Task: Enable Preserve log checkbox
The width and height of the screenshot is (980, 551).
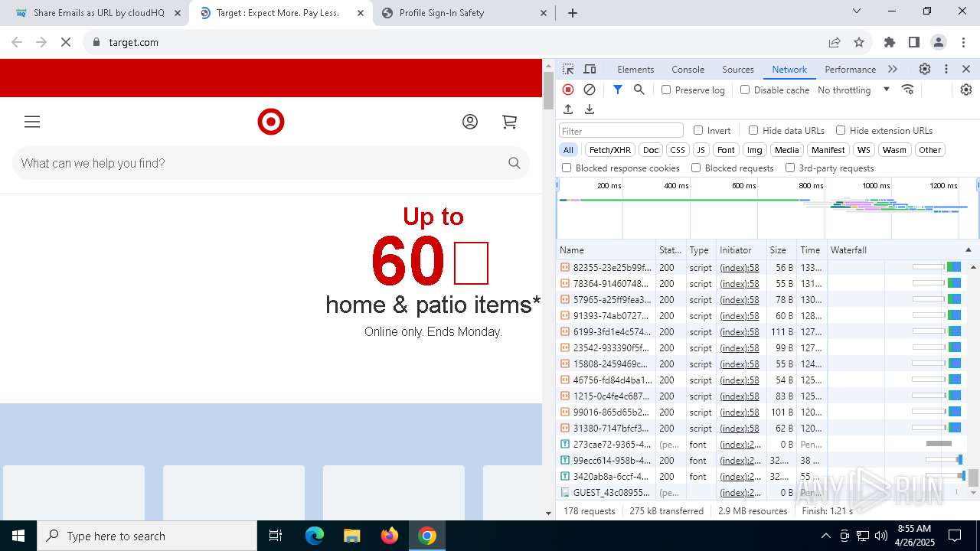Action: click(x=666, y=90)
